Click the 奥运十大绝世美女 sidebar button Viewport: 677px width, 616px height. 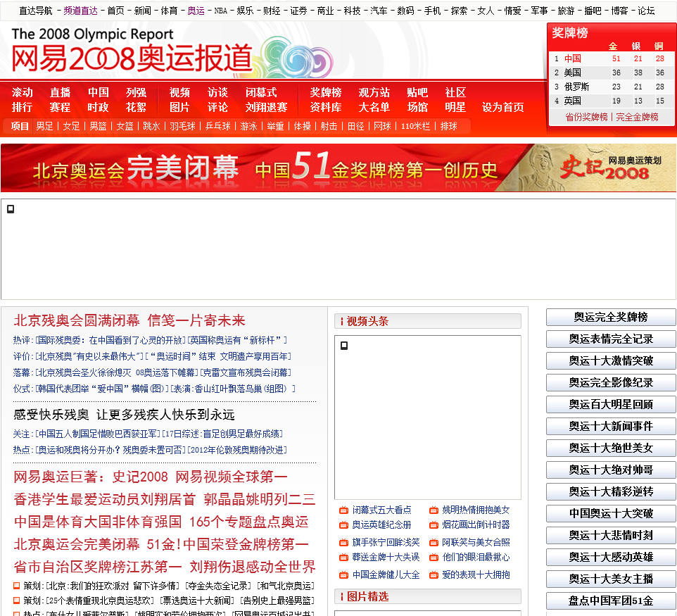(611, 448)
